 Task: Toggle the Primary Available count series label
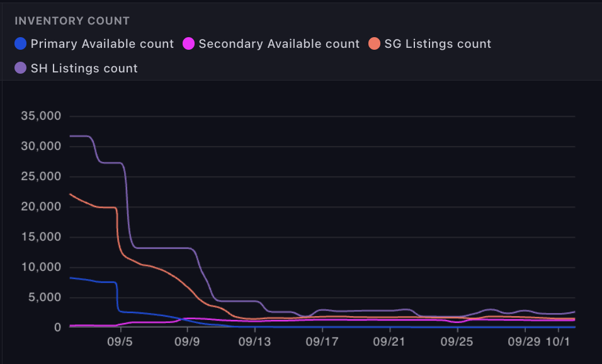[102, 44]
